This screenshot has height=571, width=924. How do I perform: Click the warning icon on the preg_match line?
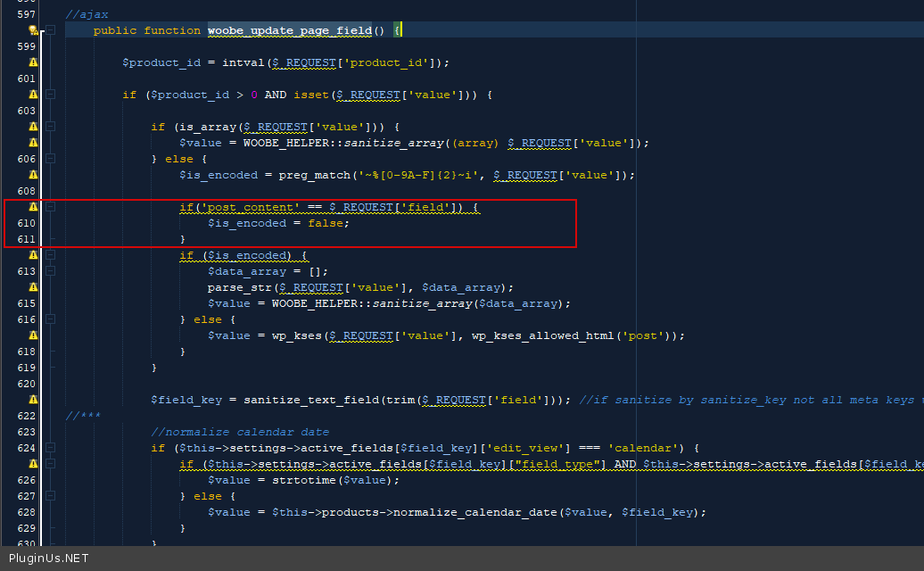(33, 175)
